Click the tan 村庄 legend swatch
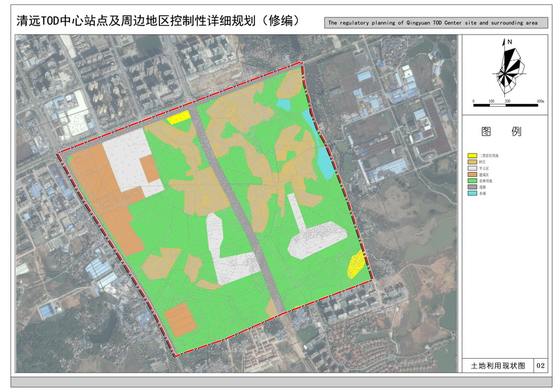The image size is (555, 392). pos(472,162)
